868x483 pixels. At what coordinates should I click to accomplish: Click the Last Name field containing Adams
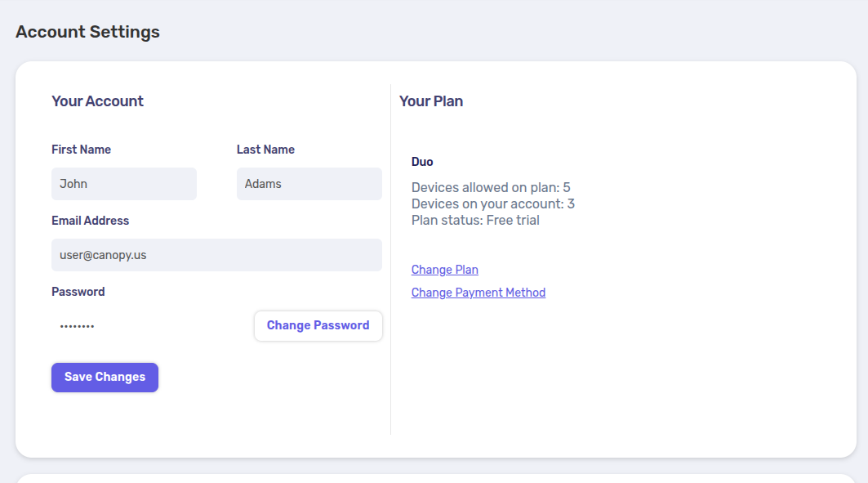(309, 184)
